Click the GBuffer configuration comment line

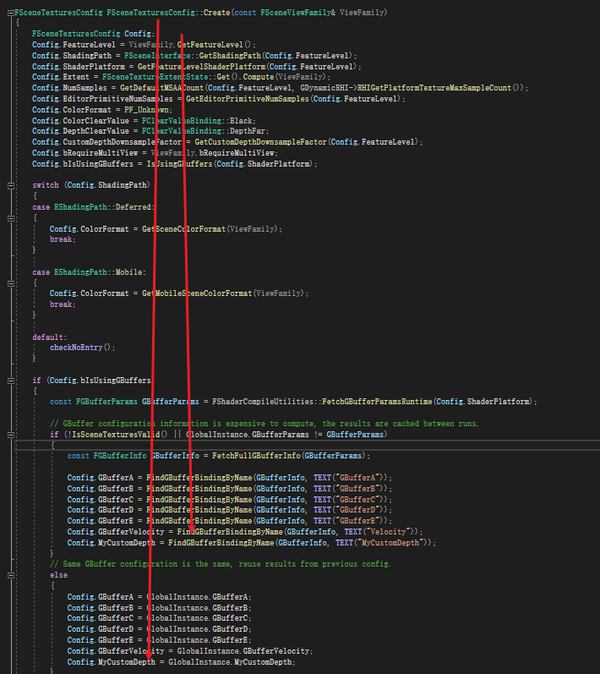click(264, 424)
